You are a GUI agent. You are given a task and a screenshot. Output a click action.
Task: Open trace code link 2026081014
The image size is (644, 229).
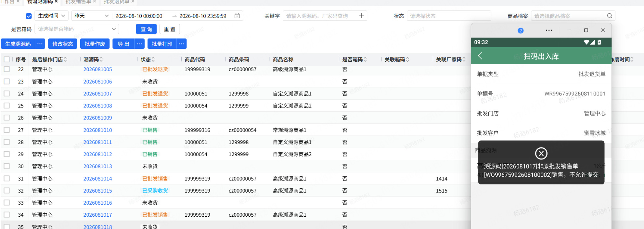click(x=98, y=178)
